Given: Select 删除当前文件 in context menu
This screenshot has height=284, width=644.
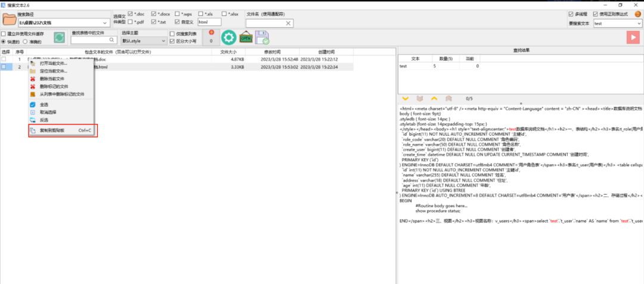Looking at the screenshot, I should click(x=61, y=79).
